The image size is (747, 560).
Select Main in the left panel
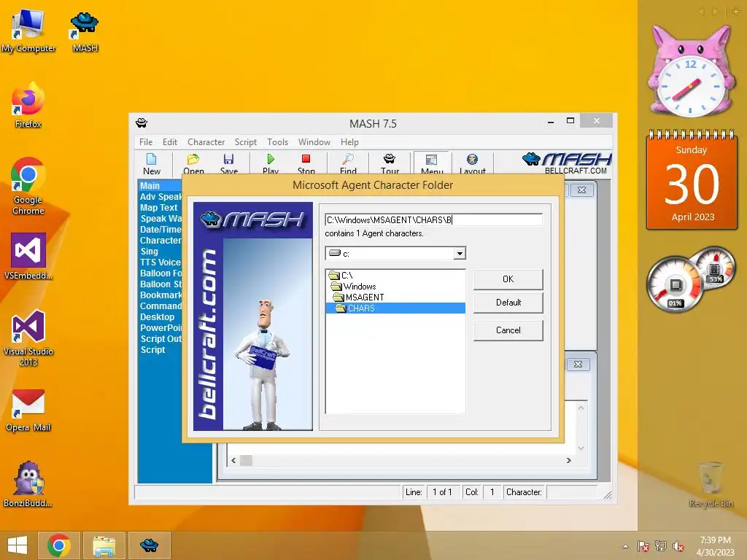tap(160, 186)
